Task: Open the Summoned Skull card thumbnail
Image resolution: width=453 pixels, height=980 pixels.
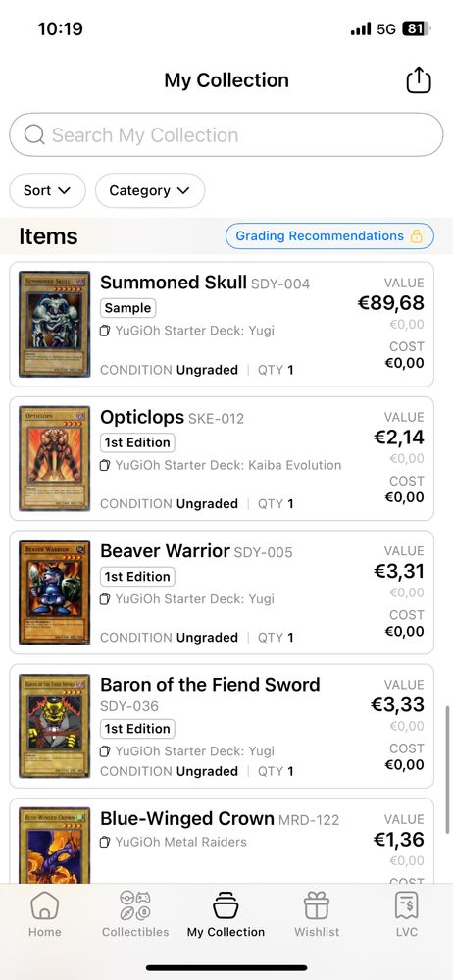Action: [54, 324]
